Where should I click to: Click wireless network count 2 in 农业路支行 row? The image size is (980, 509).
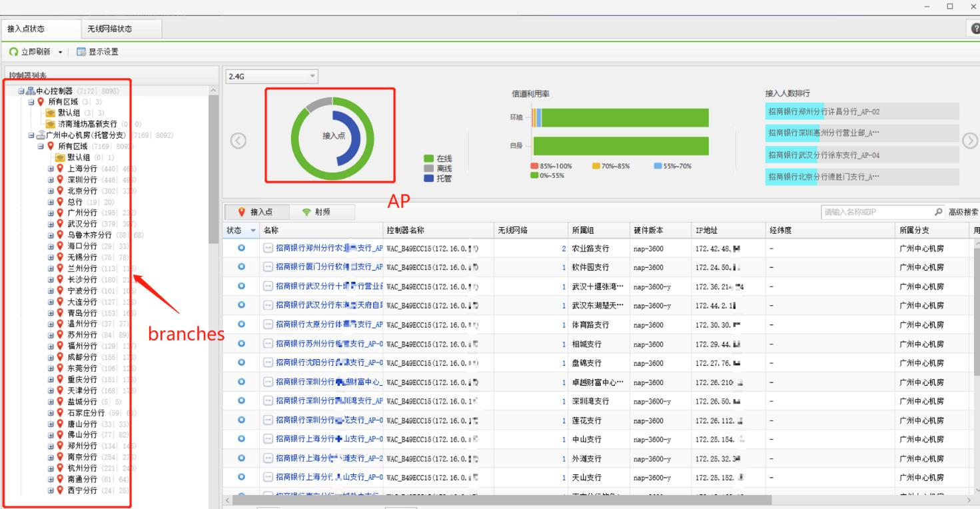click(564, 249)
